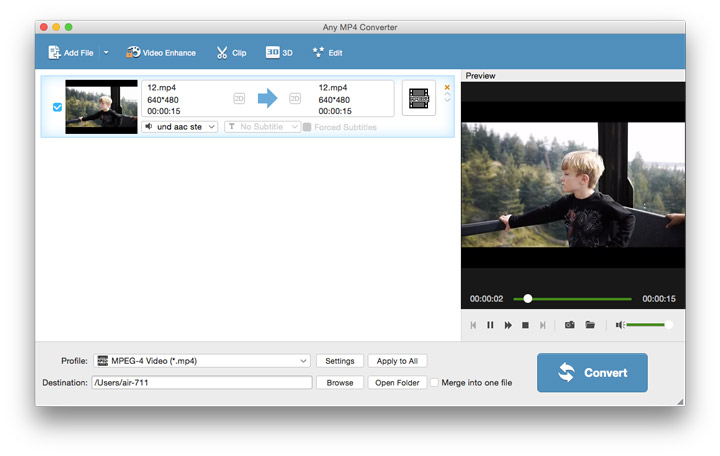Start conversion with Convert button
This screenshot has width=720, height=456.
592,372
